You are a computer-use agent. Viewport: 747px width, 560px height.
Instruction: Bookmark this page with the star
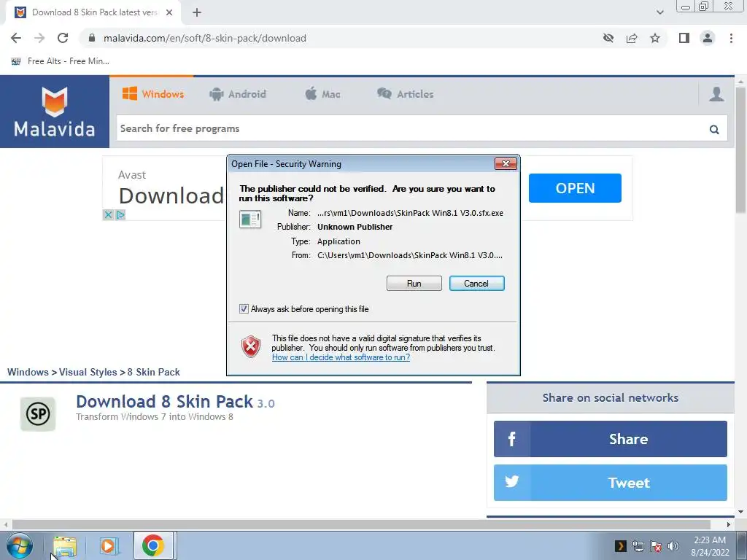655,38
